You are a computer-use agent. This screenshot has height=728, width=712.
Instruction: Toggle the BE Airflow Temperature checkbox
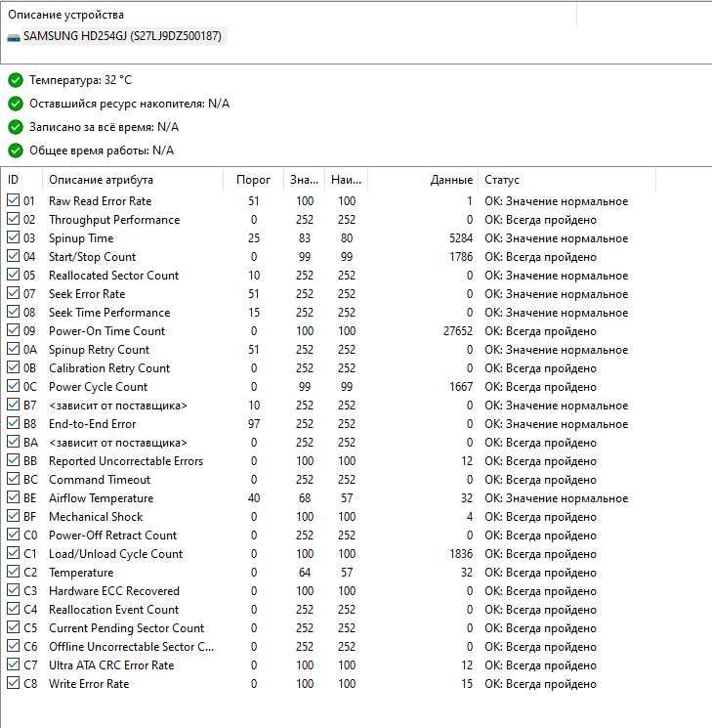pos(14,497)
